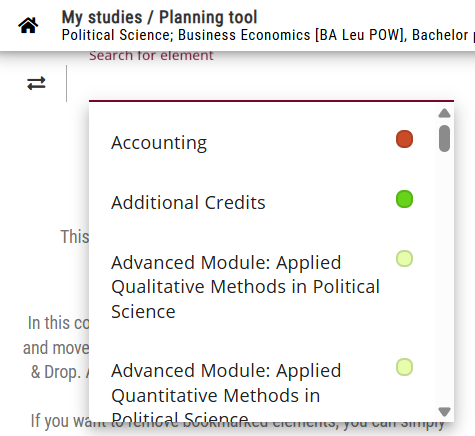Click the Quantitative Methods in text line
Image resolution: width=475 pixels, height=436 pixels.
point(216,396)
